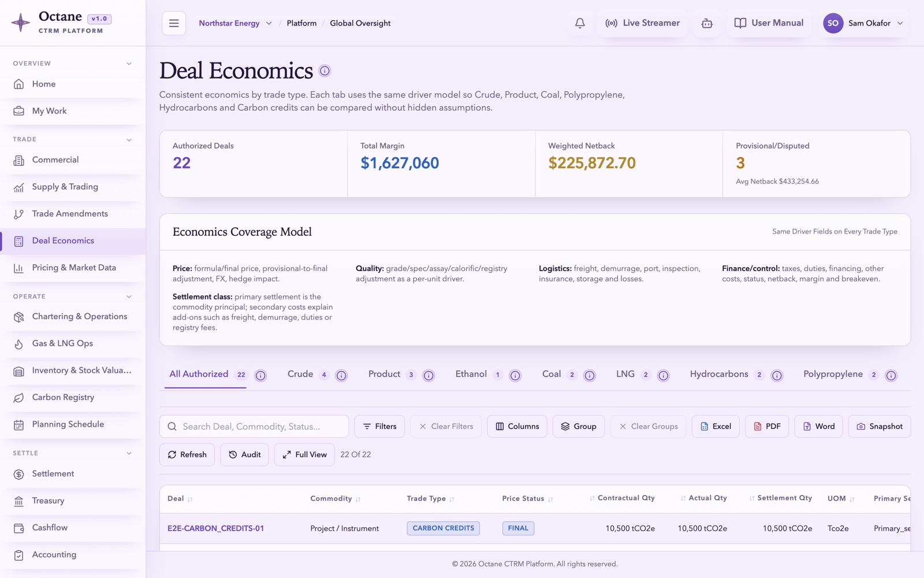Switch to the Ethanol tab
Screen dimensions: 924x578
[x=479, y=375]
